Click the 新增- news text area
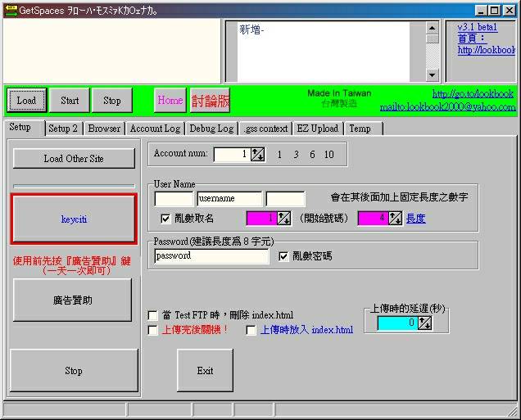521x420 pixels. [323, 52]
